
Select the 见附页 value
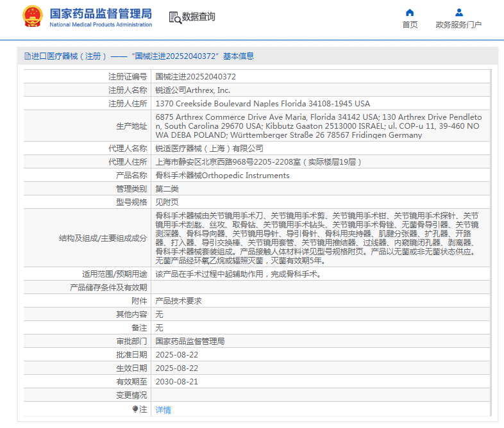167,202
